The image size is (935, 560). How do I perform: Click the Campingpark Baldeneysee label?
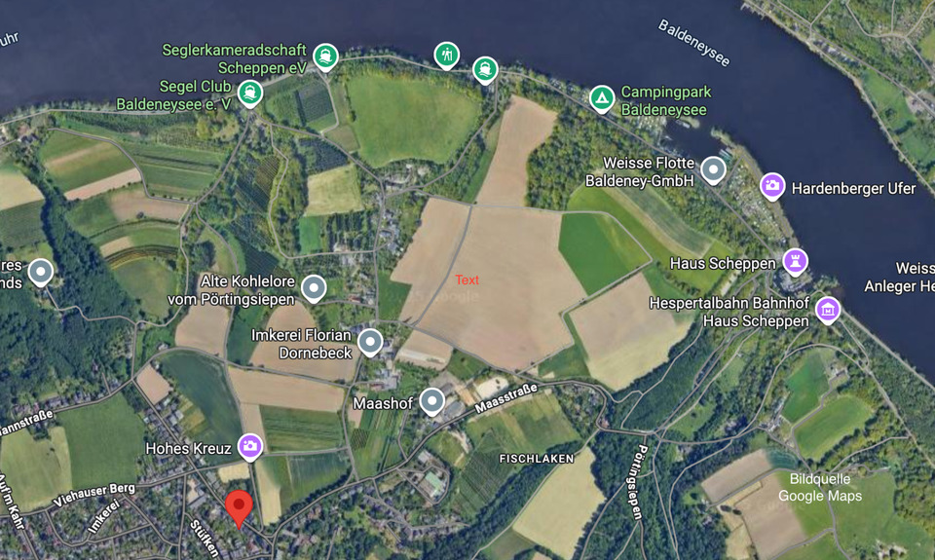[x=665, y=100]
